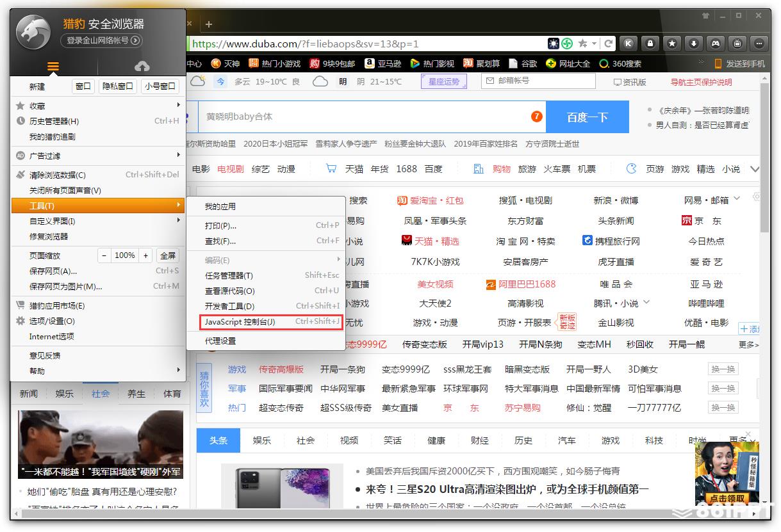Expand the navigation categories chevron
The width and height of the screenshot is (781, 532).
coord(755,169)
